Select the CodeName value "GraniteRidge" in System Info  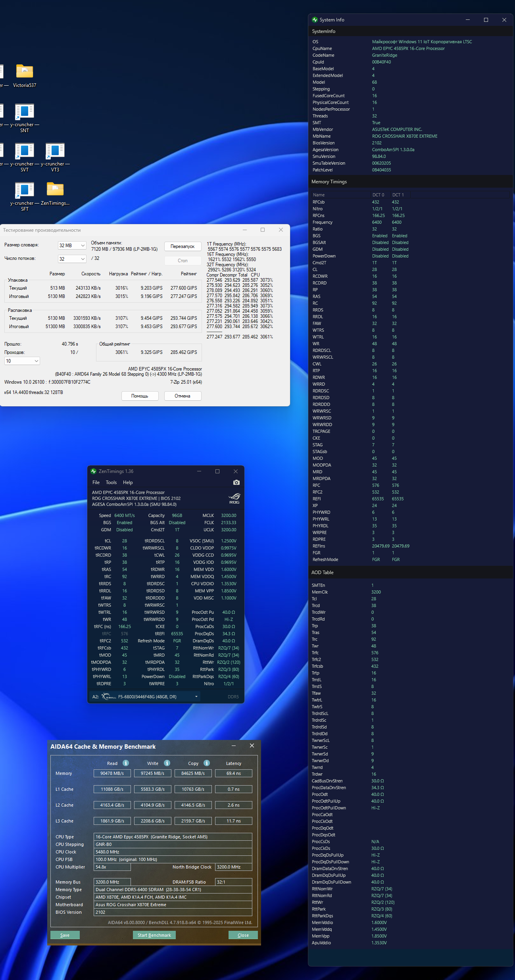pos(384,55)
